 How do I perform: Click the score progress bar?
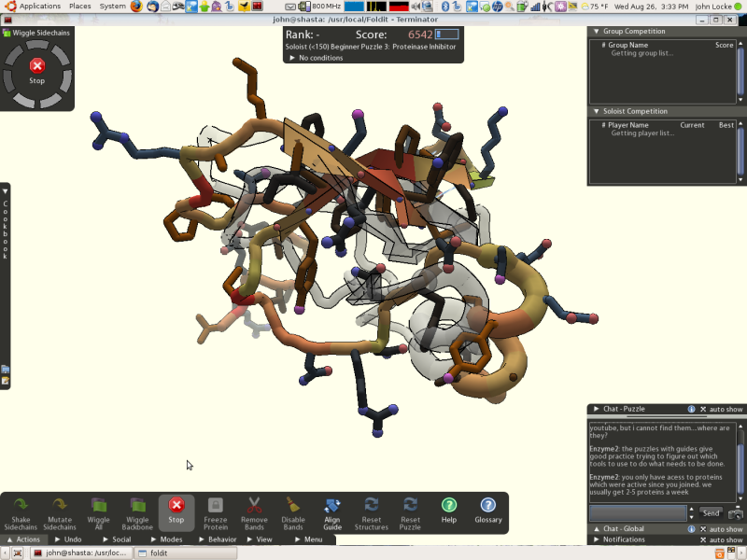pos(447,35)
